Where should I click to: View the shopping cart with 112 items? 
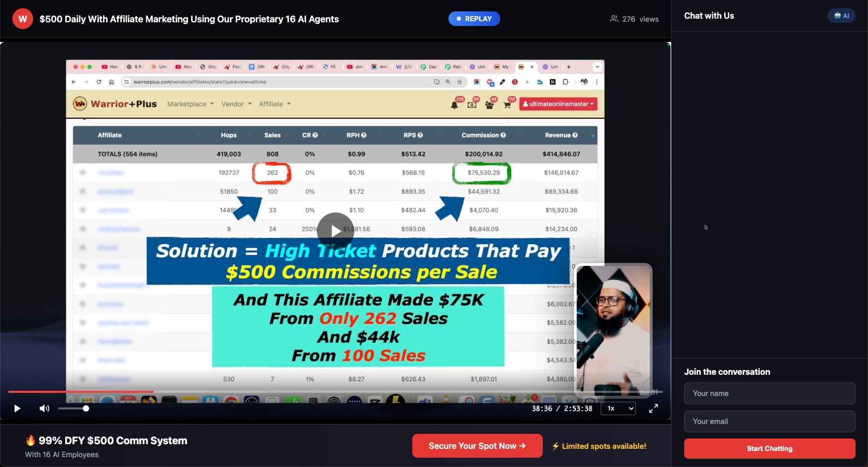pyautogui.click(x=507, y=104)
